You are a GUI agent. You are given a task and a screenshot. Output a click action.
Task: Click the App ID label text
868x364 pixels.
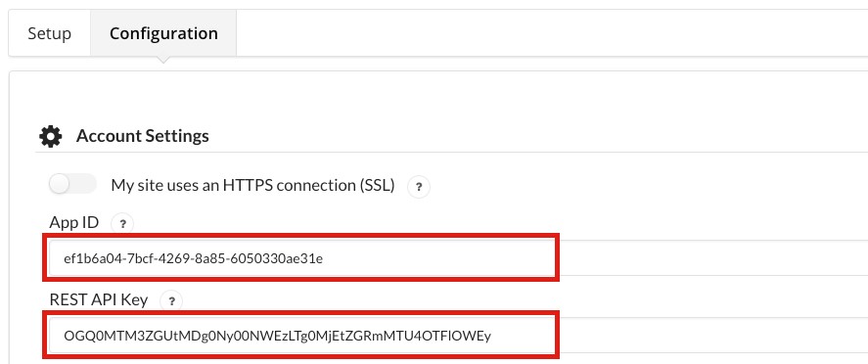pos(74,222)
